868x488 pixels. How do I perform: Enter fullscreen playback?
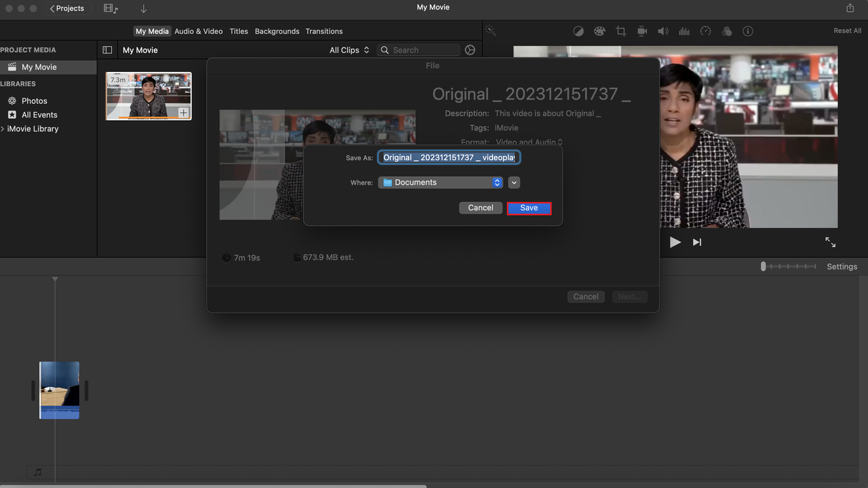830,242
